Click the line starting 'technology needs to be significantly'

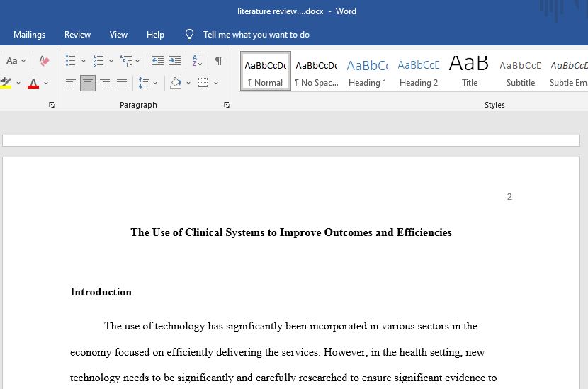pos(283,378)
